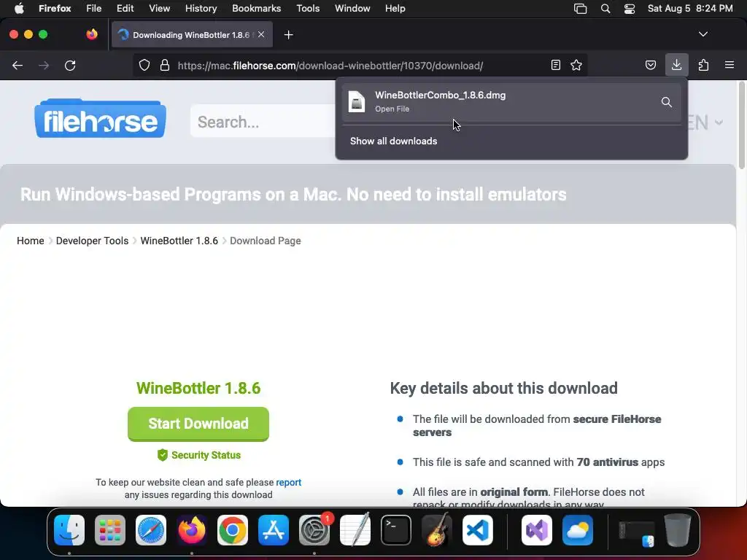747x560 pixels.
Task: Launch Safari from the Dock
Action: point(151,529)
